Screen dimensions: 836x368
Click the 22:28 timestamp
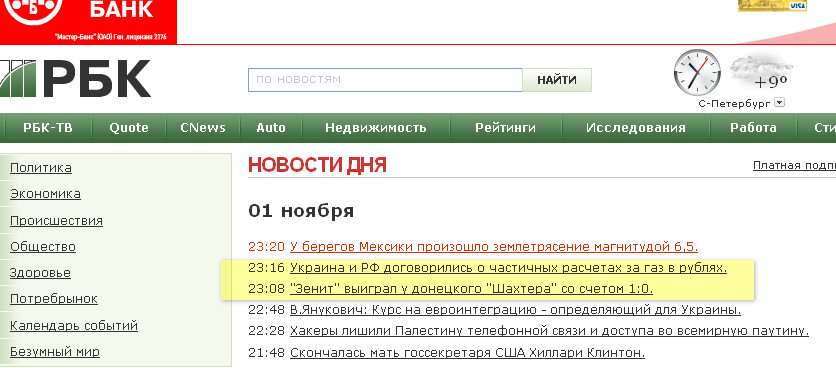pos(267,331)
